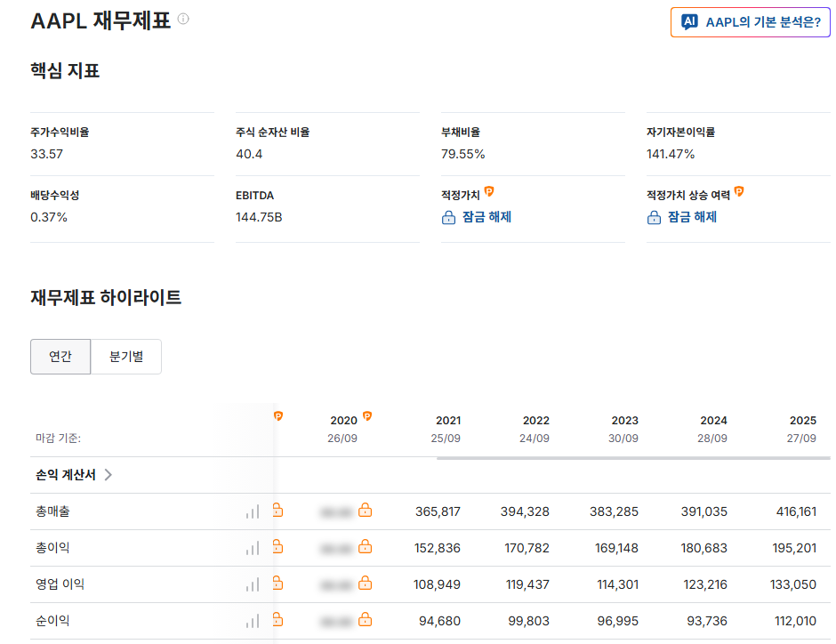Click the partly hidden lock in 영업 이익 row
836x644 pixels.
[277, 584]
